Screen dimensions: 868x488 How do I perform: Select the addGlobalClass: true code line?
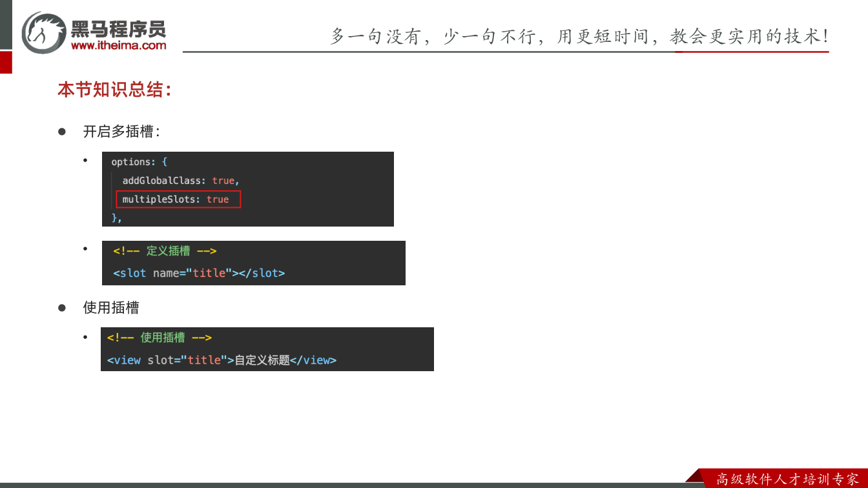coord(181,181)
